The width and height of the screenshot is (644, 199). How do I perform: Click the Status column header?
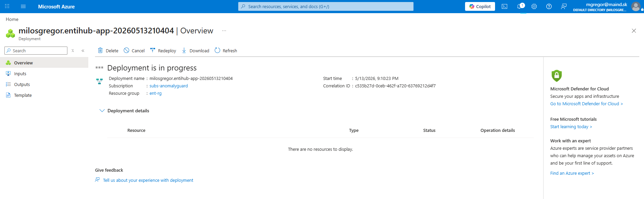(429, 131)
